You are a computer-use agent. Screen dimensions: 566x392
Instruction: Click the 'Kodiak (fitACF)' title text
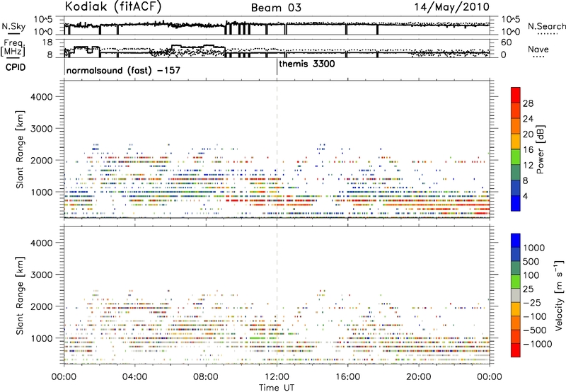click(x=113, y=7)
